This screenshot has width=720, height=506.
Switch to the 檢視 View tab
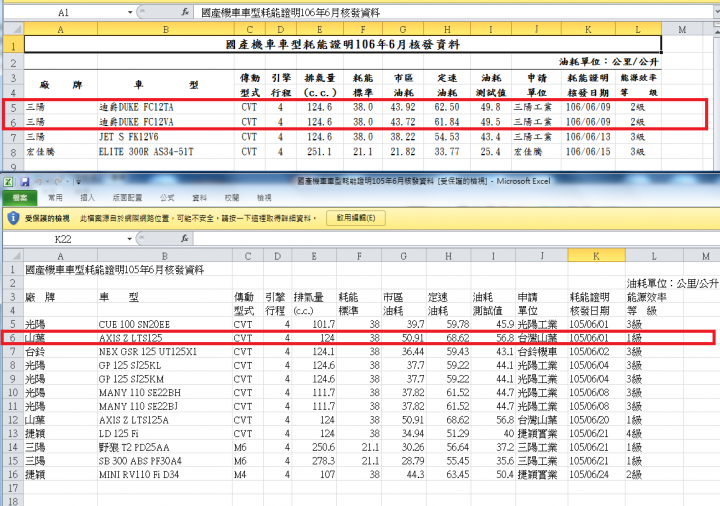tap(264, 197)
